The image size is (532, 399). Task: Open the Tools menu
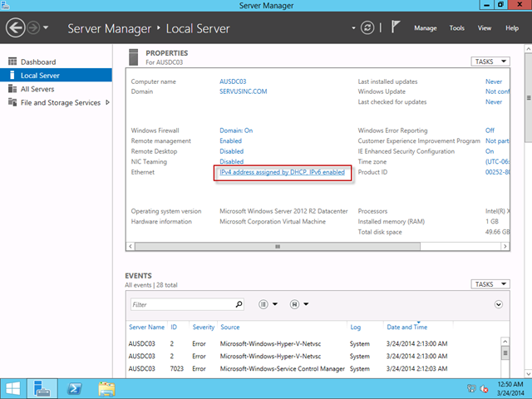[456, 28]
